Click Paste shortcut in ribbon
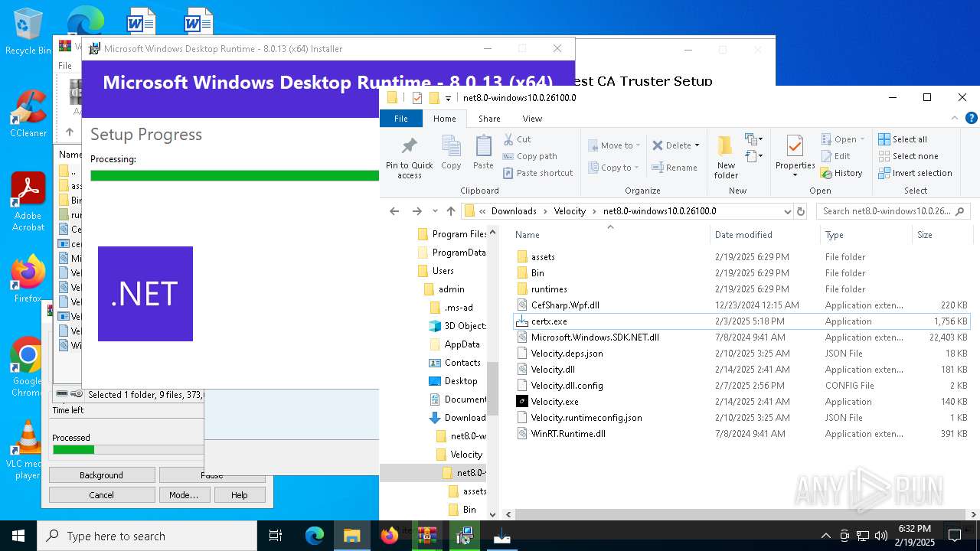Image resolution: width=980 pixels, height=551 pixels. (538, 173)
